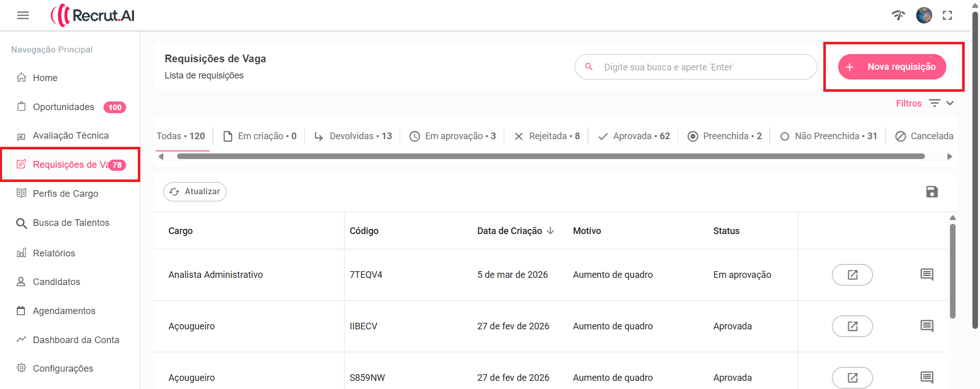Click the connection status icon in header

pyautogui.click(x=898, y=15)
